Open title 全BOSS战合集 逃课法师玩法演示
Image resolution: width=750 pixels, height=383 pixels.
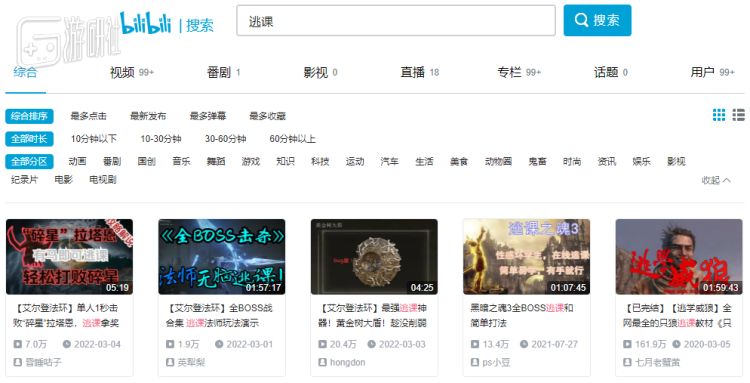pos(220,316)
